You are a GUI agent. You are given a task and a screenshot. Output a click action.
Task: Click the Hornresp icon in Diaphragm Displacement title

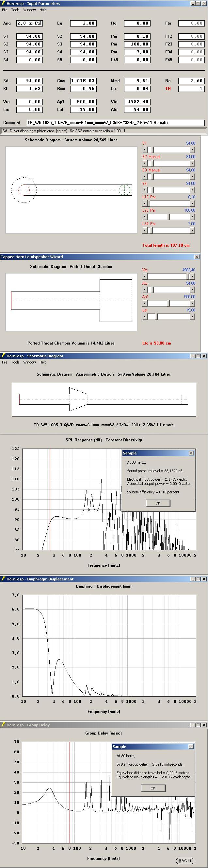pyautogui.click(x=3, y=579)
